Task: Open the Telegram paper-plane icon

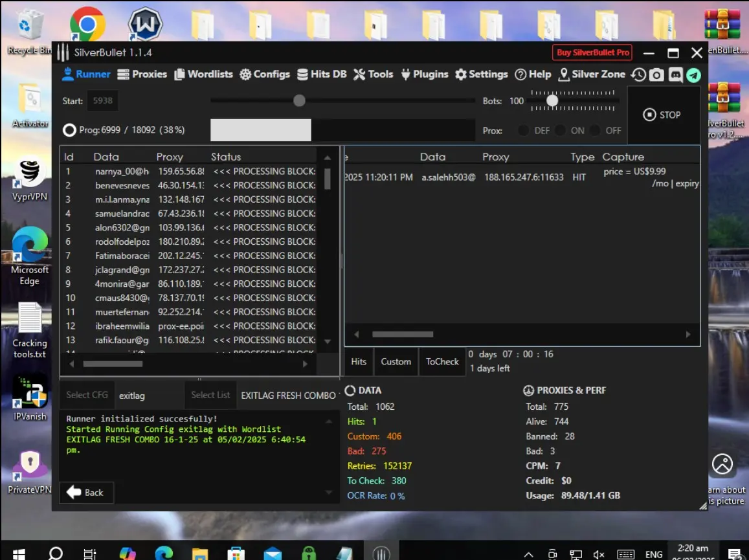Action: pyautogui.click(x=693, y=74)
